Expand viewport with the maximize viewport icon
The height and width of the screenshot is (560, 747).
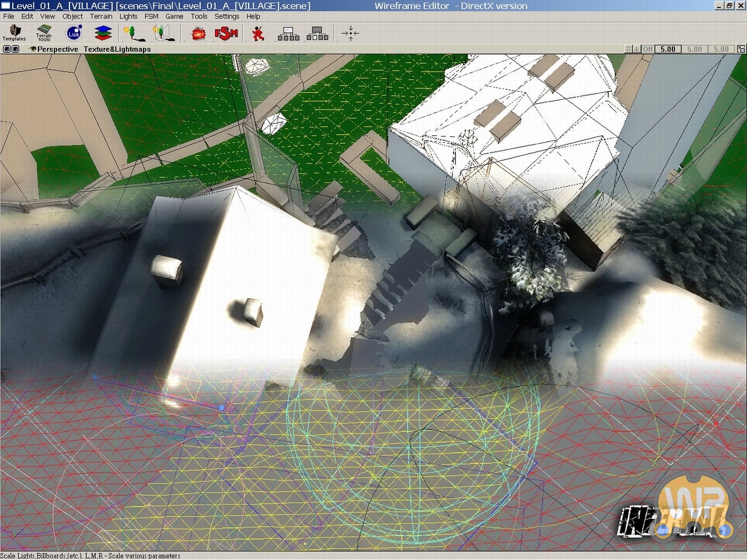point(741,49)
